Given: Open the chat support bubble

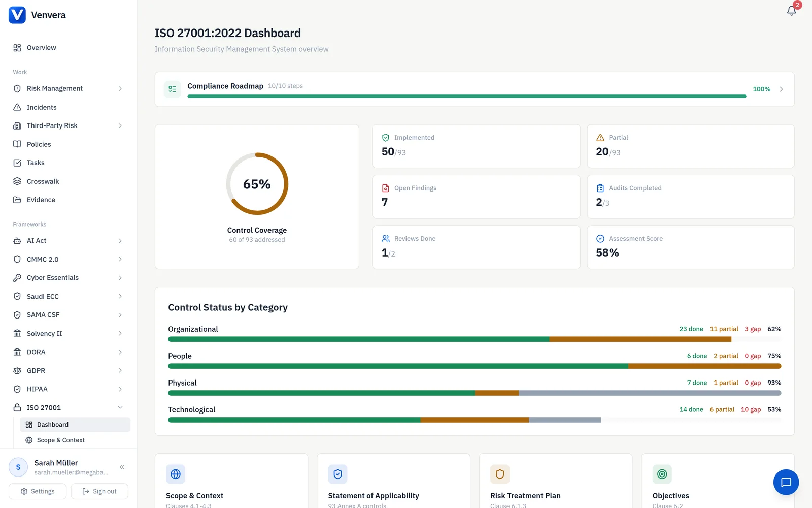Looking at the screenshot, I should [x=786, y=482].
